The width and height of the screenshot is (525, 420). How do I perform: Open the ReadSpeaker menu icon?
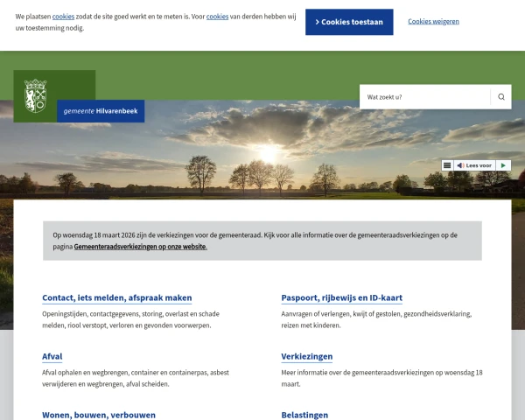447,165
